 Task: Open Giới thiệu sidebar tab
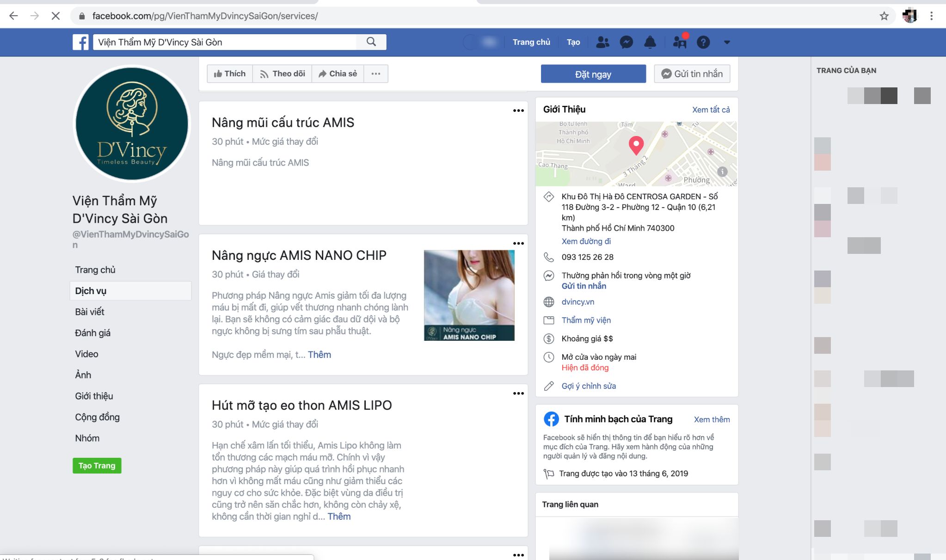pos(94,396)
